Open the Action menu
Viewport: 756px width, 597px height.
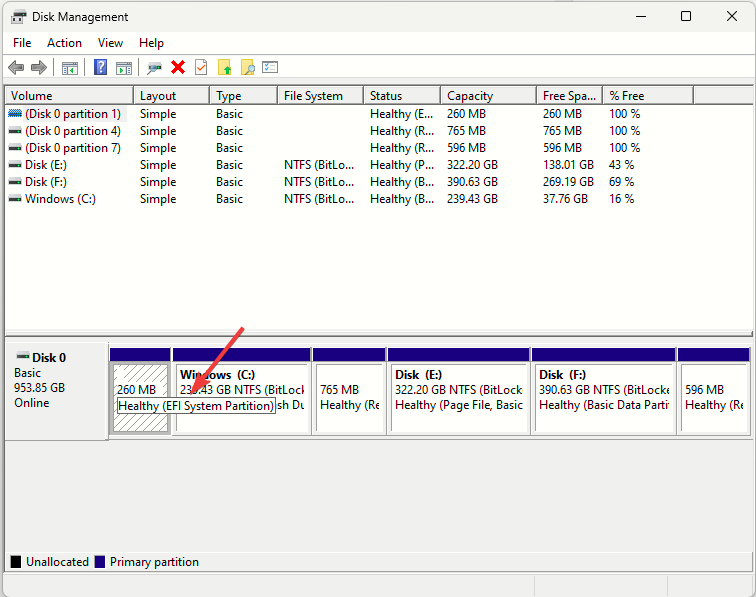[64, 43]
